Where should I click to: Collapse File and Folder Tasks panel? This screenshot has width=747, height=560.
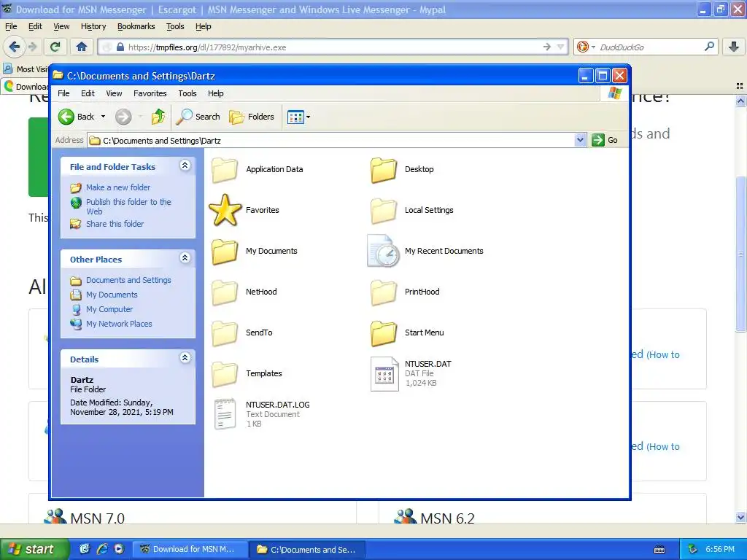coord(185,166)
